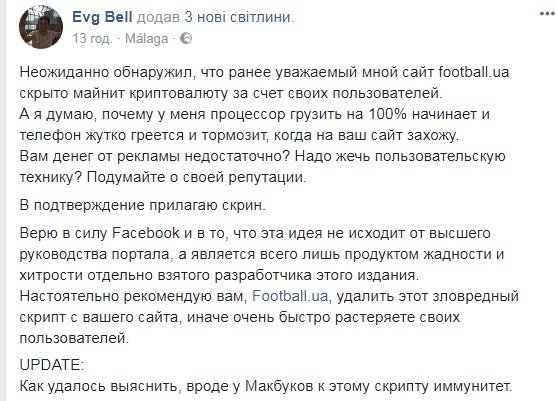Follow the blue Football.ua link
556x401 pixels.
point(290,296)
